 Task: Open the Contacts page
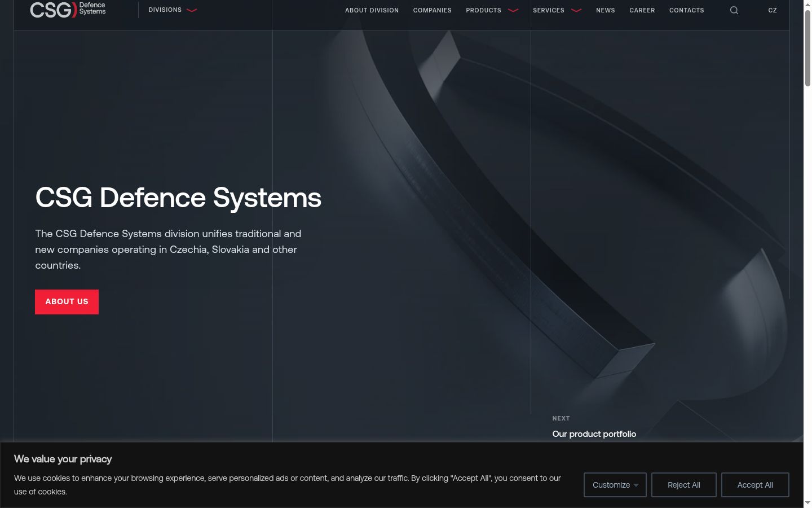click(x=687, y=10)
